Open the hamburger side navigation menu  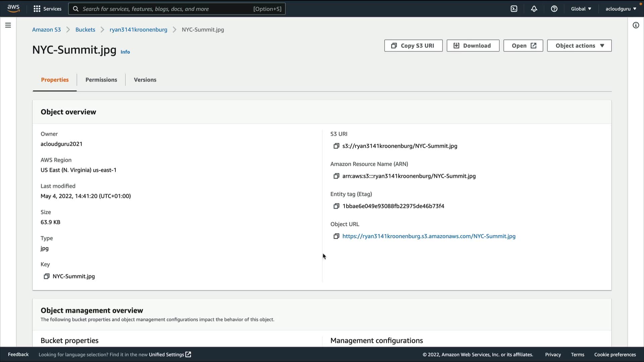point(8,25)
